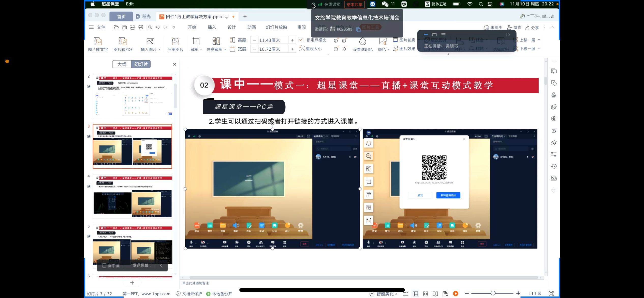Click the crop icon in floating image toolbar
The width and height of the screenshot is (644, 298).
click(369, 182)
